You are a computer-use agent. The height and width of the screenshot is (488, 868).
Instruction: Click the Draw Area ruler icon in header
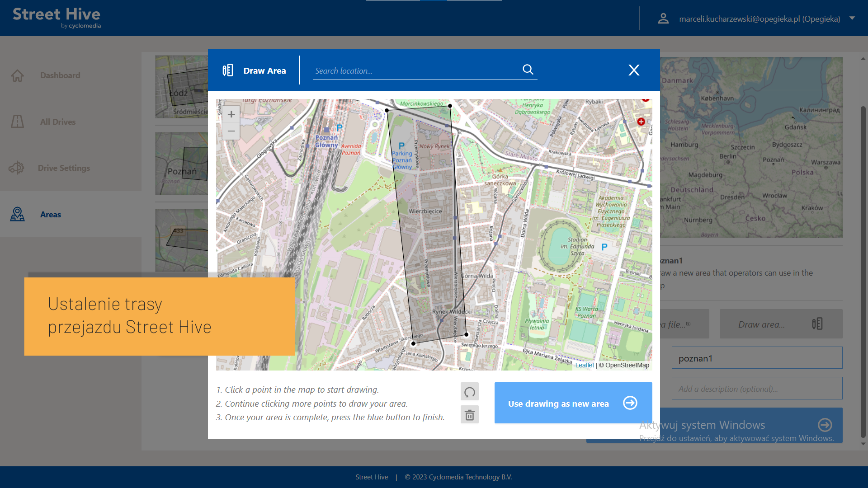click(228, 70)
